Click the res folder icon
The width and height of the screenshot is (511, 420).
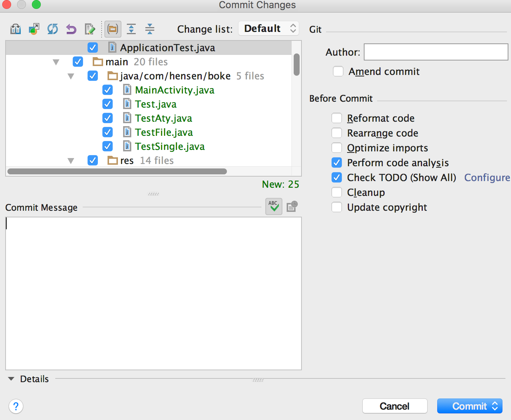click(x=113, y=160)
